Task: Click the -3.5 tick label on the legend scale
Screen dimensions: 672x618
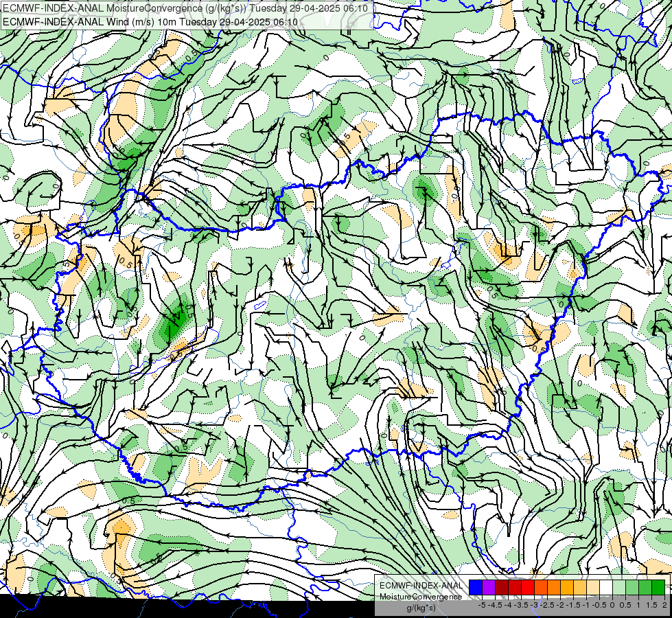Action: 521,605
